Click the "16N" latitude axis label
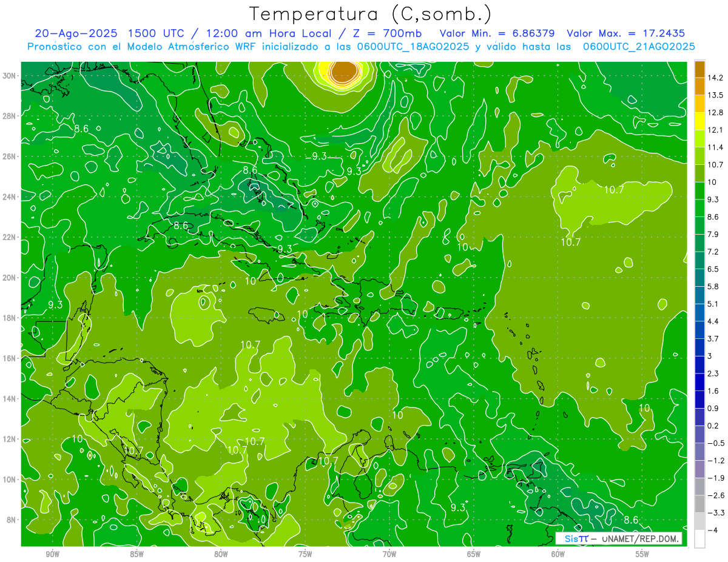 click(x=10, y=358)
